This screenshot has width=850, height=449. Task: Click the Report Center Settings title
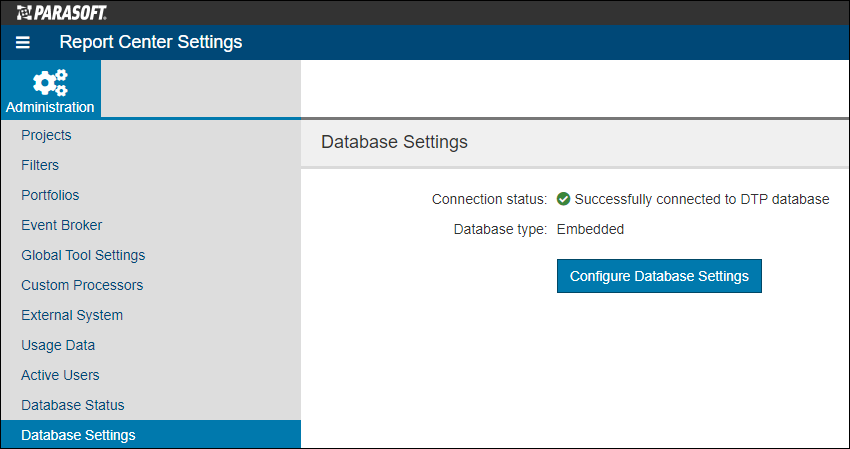pos(151,42)
